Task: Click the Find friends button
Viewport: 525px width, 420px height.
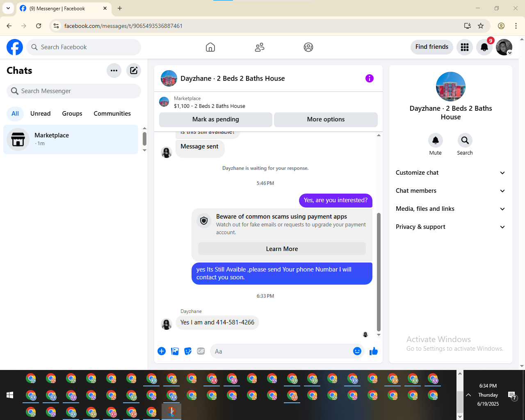Action: (432, 47)
